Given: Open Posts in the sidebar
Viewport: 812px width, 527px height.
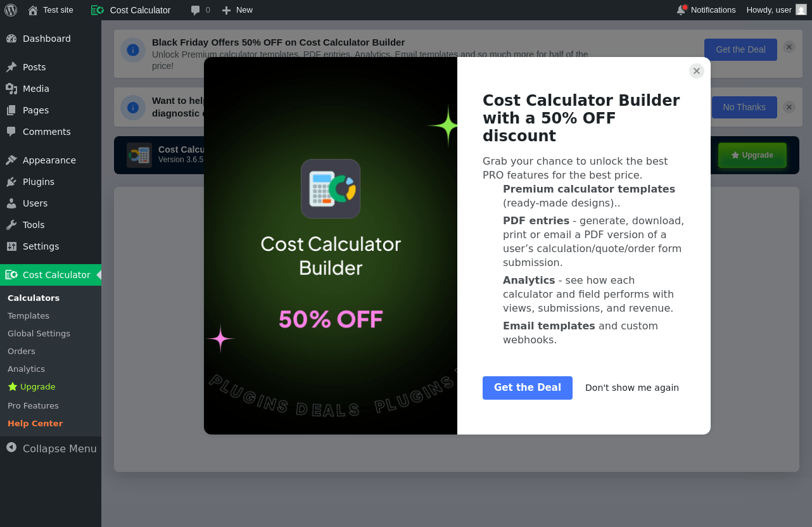Looking at the screenshot, I should pos(51,67).
